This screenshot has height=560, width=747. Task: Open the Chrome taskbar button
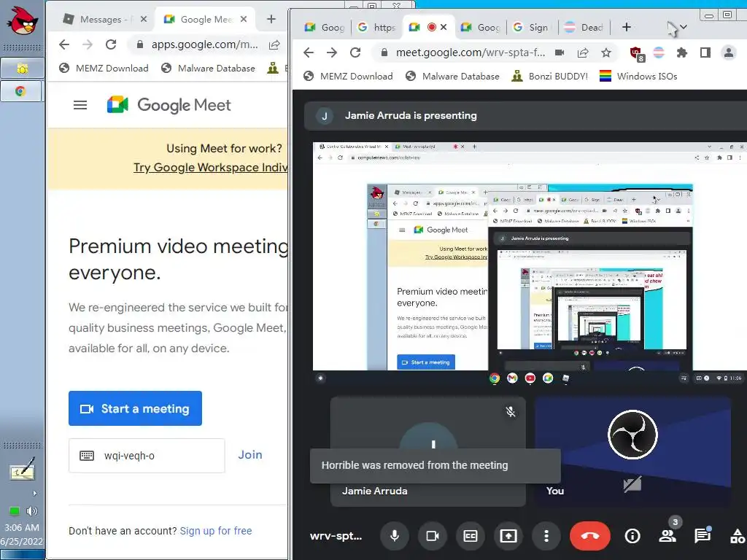pyautogui.click(x=21, y=91)
